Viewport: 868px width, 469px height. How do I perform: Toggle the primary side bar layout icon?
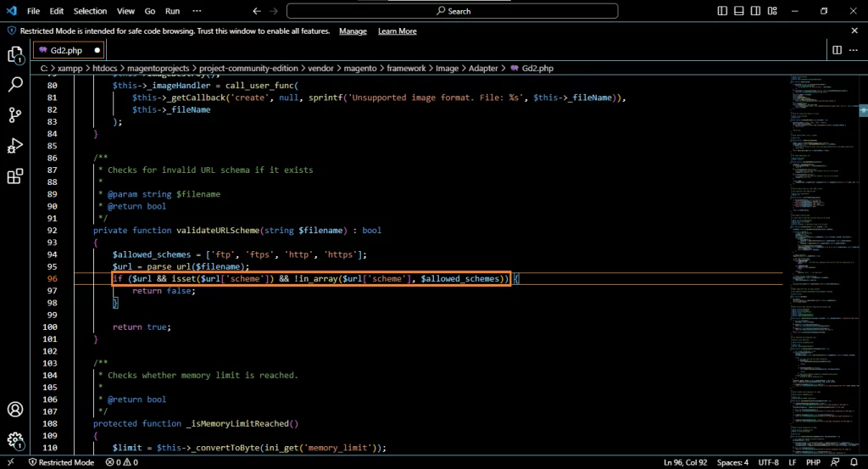[x=722, y=11]
